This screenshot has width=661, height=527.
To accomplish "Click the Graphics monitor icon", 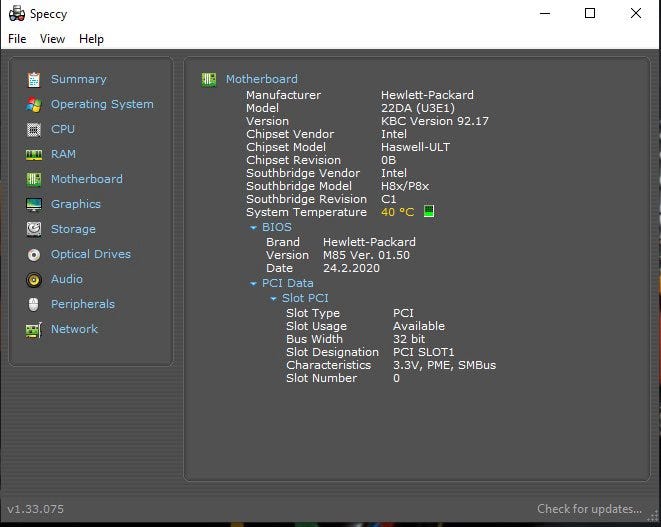I will tap(34, 204).
